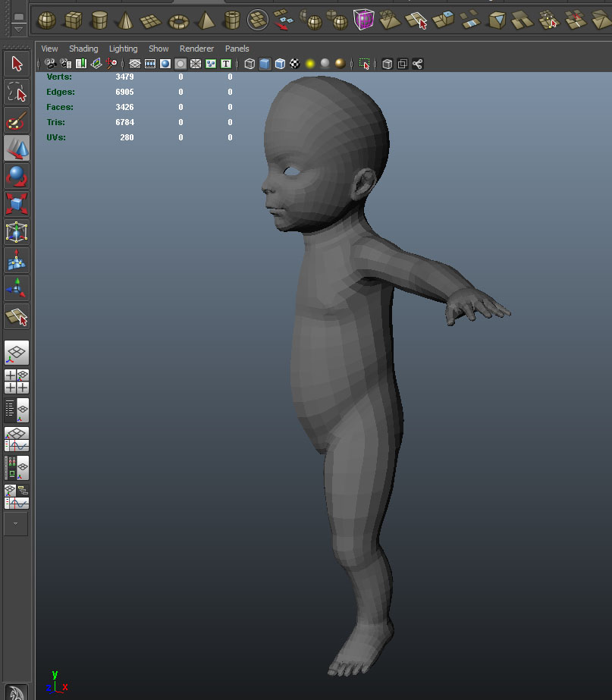
Task: Activate the Lasso Select tool
Action: pyautogui.click(x=17, y=92)
